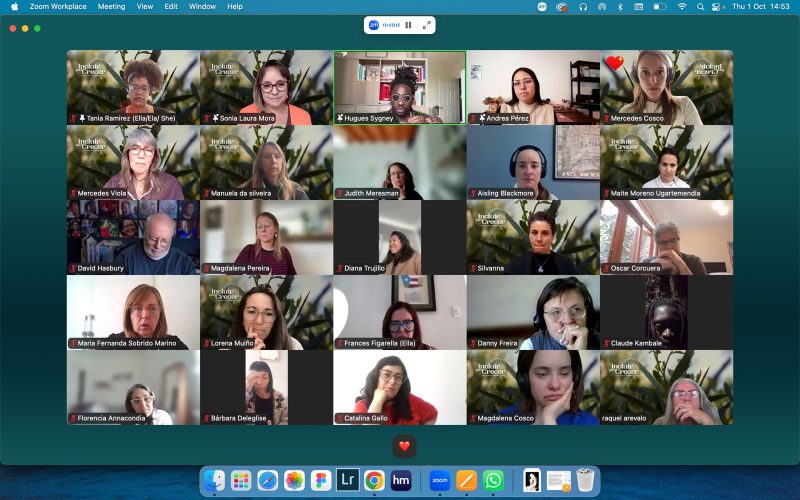Click the blue Zoom badge in floating control
The height and width of the screenshot is (500, 800).
(373, 25)
